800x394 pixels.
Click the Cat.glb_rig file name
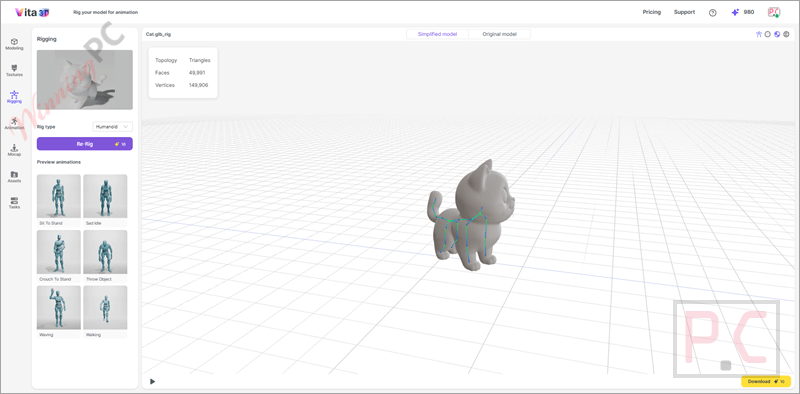tap(158, 34)
